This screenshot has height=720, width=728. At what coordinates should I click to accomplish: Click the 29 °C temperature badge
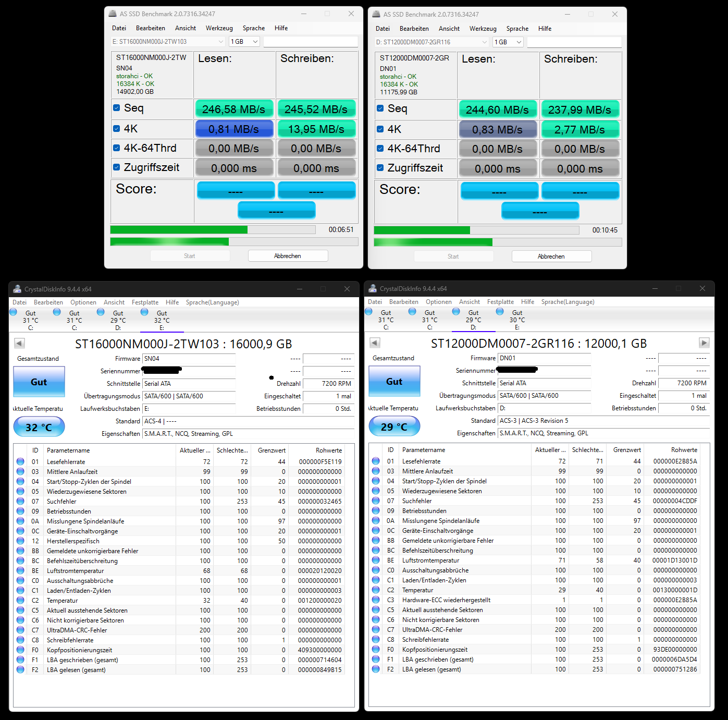(x=394, y=426)
